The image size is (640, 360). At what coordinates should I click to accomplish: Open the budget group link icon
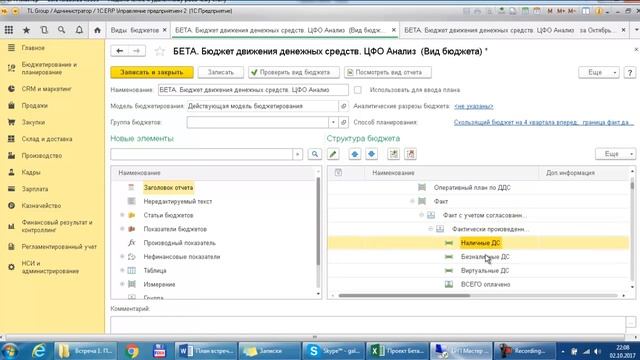[x=344, y=122]
